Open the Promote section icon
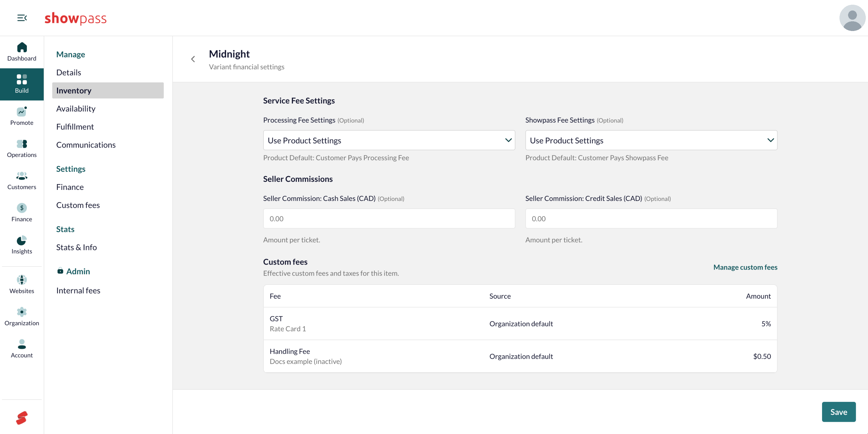Screen dimensions: 868x434 (22, 112)
